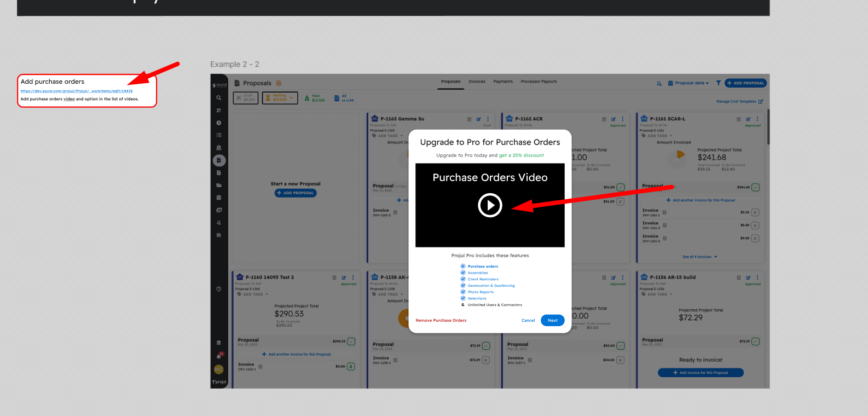Open three-dot menu on P-1161 SCAR-L

757,119
